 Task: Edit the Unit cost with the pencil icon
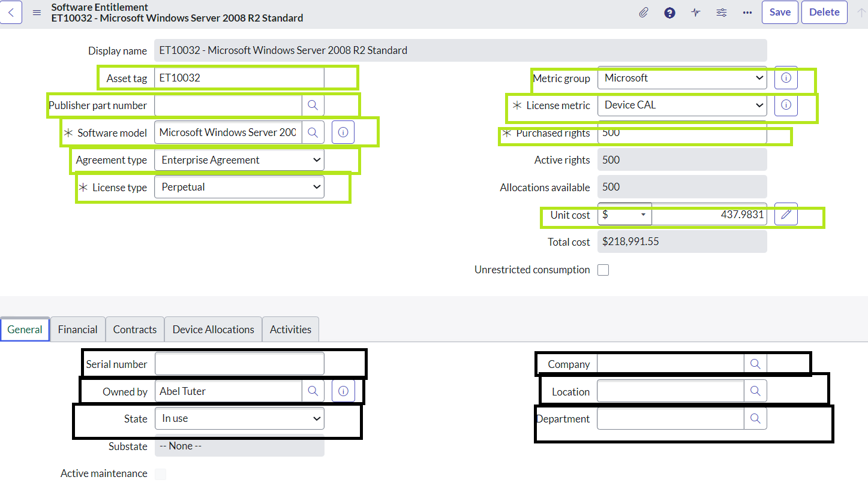(x=786, y=215)
